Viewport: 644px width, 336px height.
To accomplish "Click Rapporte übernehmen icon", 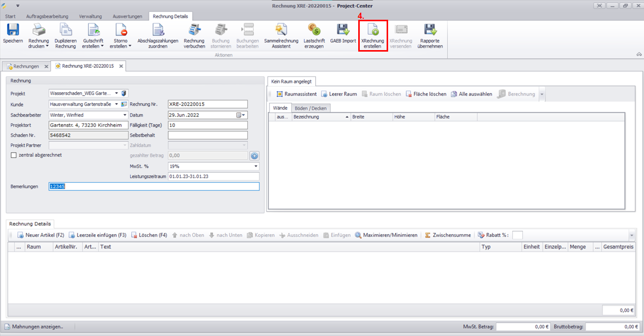I will coord(430,30).
